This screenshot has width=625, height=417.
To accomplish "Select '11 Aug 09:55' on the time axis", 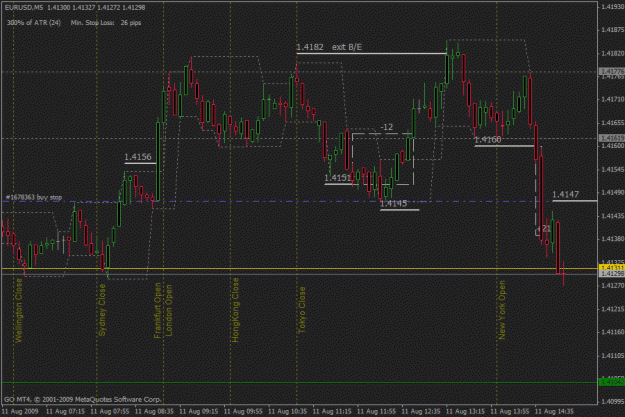I will [x=243, y=411].
